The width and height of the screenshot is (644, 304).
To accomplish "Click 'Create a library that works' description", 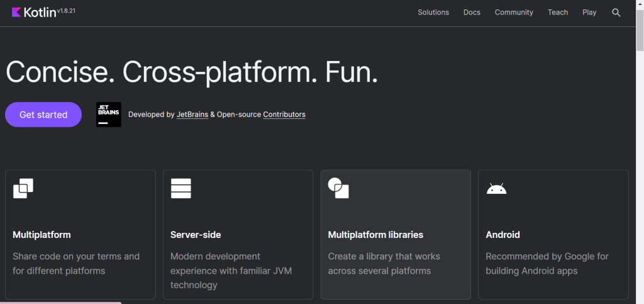I will [x=384, y=263].
